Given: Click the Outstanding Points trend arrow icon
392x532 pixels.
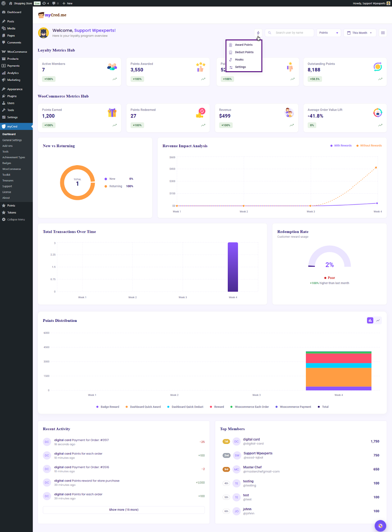Looking at the screenshot, I should point(380,79).
